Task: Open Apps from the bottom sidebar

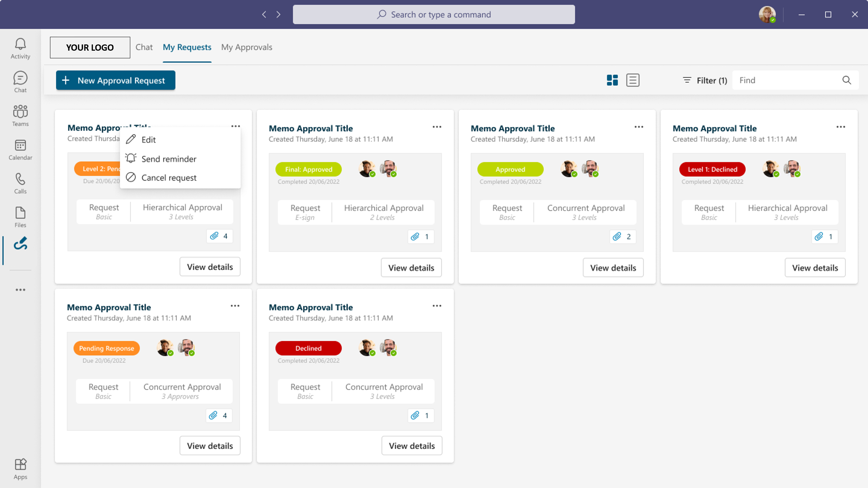Action: click(x=20, y=468)
